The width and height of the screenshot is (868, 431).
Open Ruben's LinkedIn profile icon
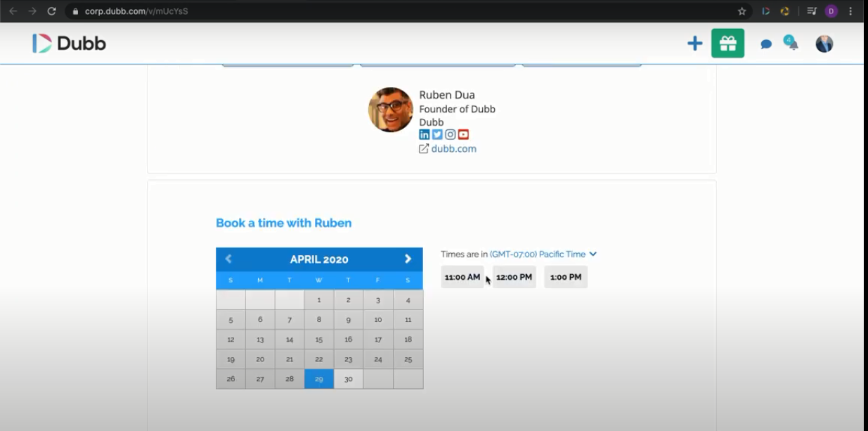pos(425,134)
